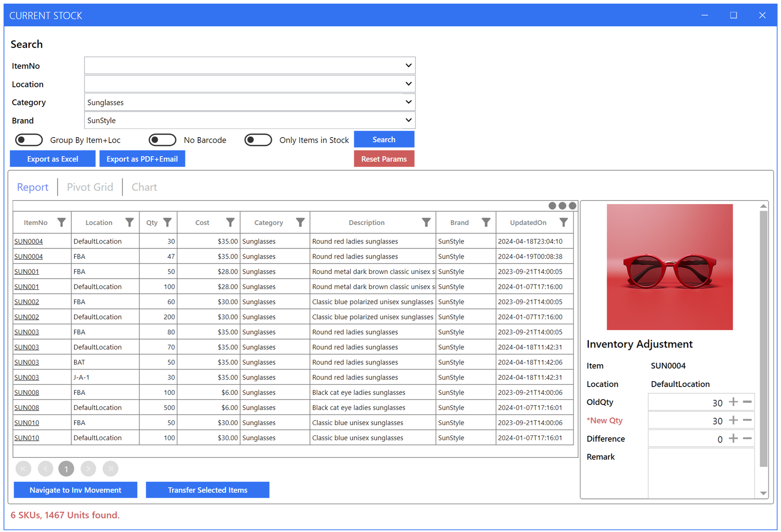This screenshot has height=532, width=781.
Task: Filter by the Brand column
Action: coord(486,223)
